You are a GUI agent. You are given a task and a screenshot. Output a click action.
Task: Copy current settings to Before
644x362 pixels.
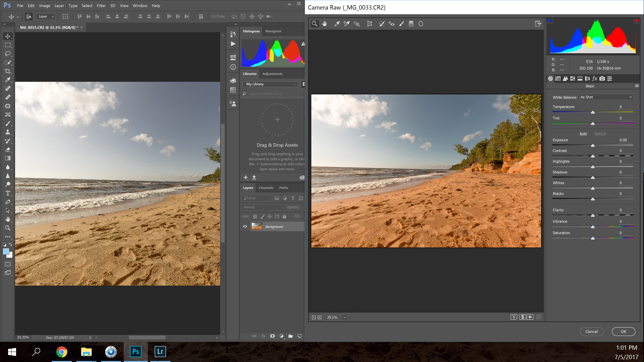pyautogui.click(x=530, y=317)
